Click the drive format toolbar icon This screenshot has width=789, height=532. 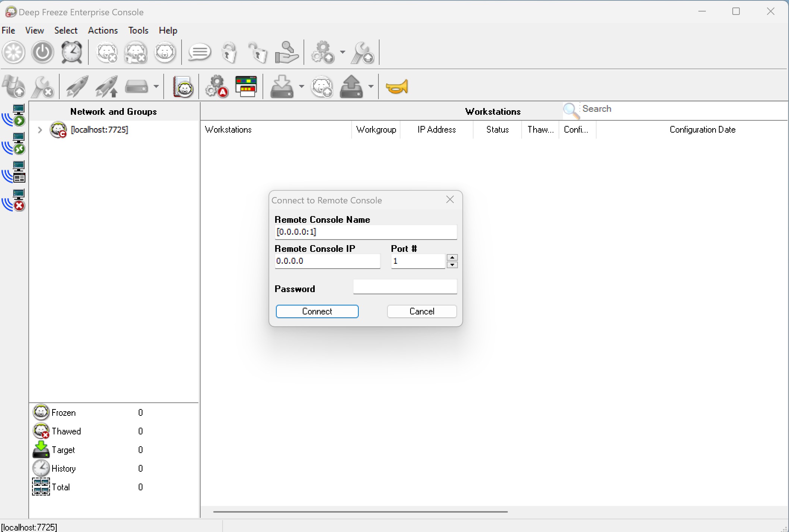(x=136, y=86)
